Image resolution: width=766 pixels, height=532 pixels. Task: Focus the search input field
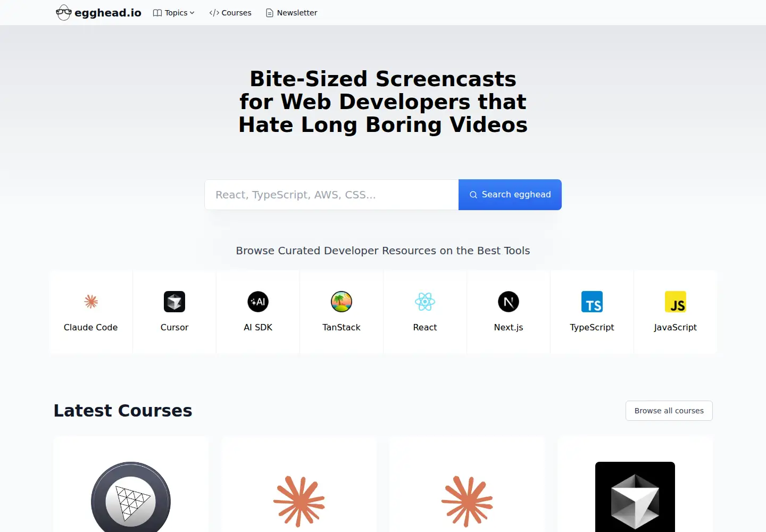pos(331,195)
